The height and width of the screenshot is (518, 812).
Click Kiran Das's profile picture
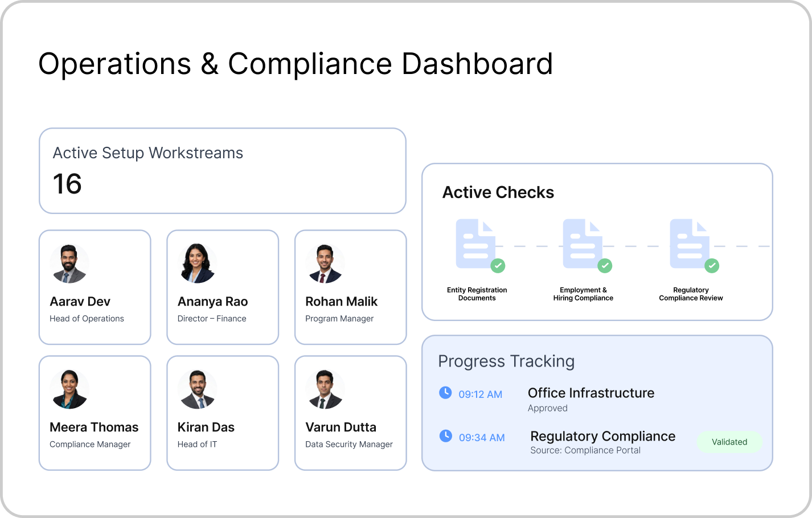tap(198, 389)
